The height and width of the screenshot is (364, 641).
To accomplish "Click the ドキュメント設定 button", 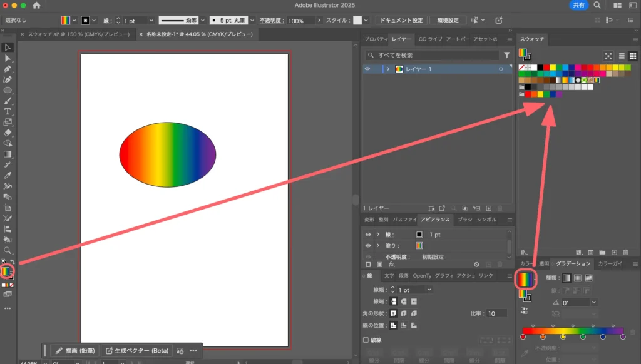I will [x=401, y=21].
